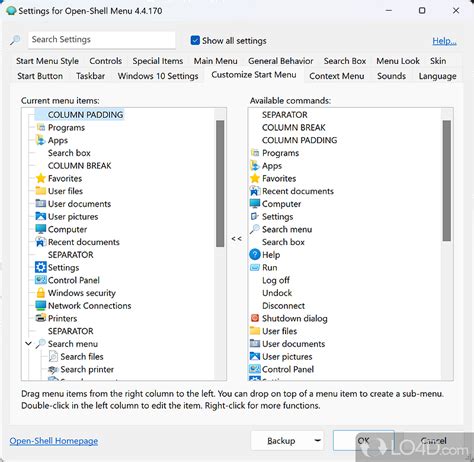Switch to the Special Items tab
The image size is (474, 462).
(158, 61)
